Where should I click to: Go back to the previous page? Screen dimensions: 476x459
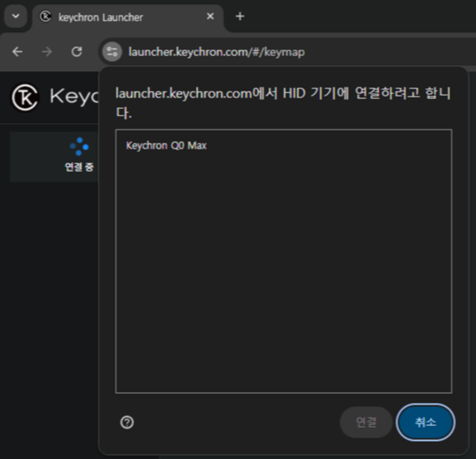tap(17, 52)
